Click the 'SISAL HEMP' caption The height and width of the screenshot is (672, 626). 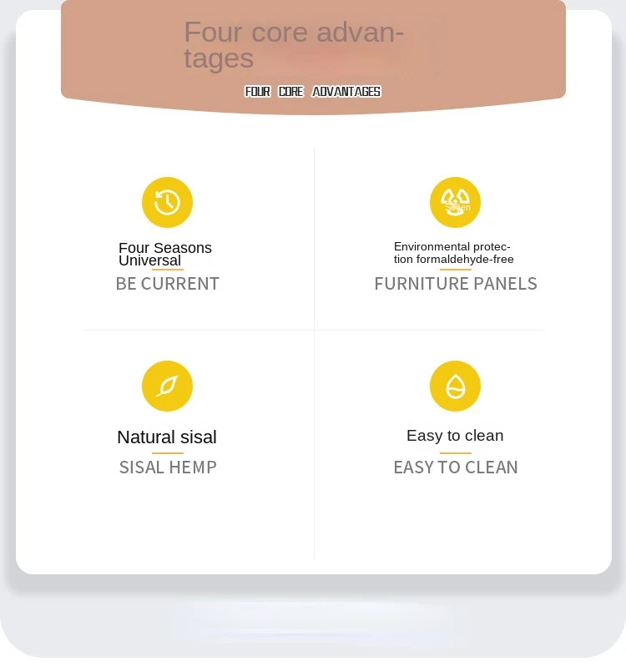(168, 467)
